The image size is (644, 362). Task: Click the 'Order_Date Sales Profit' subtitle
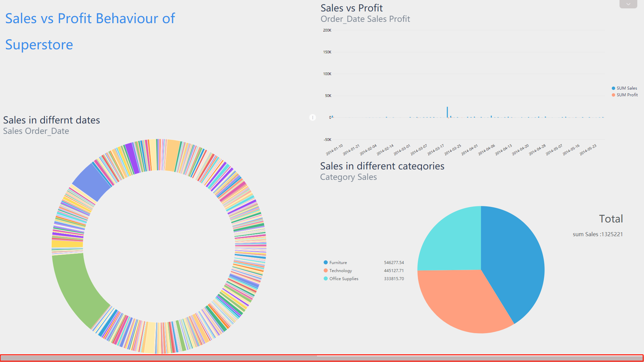[x=365, y=19]
